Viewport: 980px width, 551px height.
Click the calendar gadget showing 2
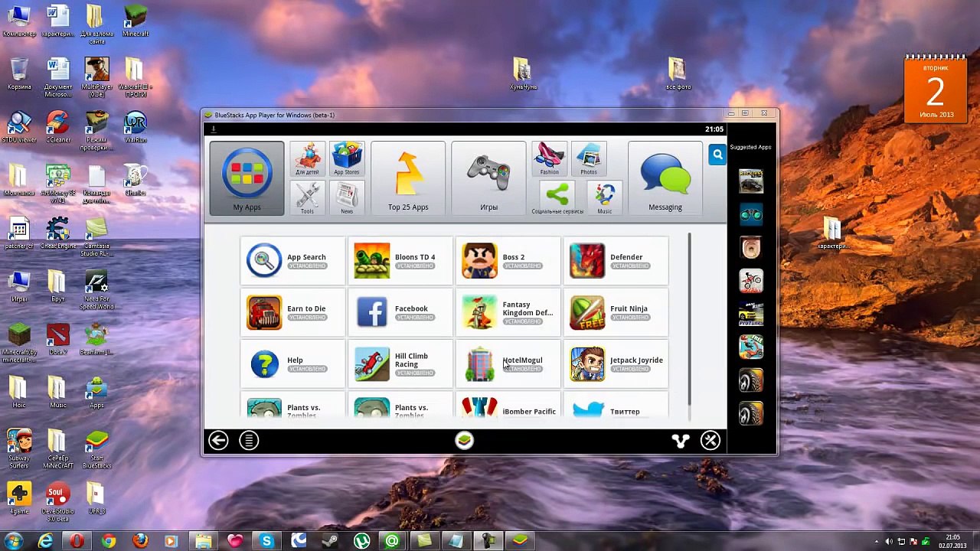(x=935, y=88)
